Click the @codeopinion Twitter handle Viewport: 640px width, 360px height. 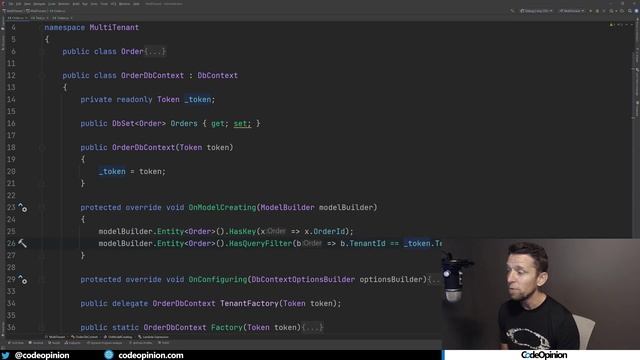pos(42,355)
